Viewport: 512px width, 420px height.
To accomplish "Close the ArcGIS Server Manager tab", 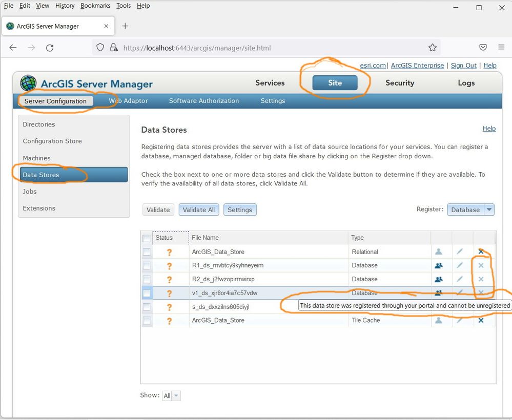I will pos(106,26).
